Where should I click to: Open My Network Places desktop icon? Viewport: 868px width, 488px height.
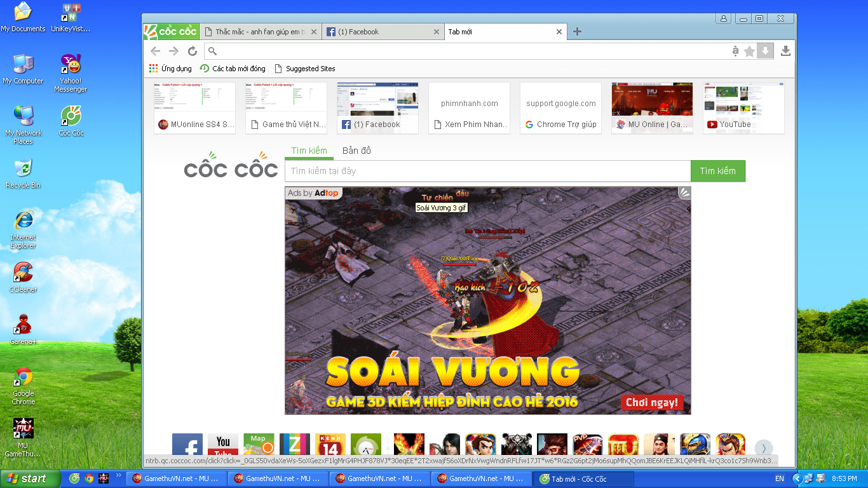23,125
